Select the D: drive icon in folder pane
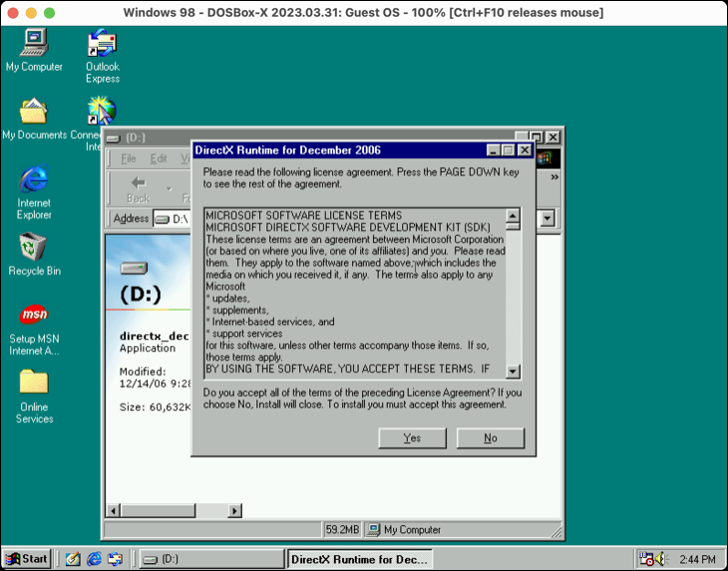728x571 pixels. (134, 268)
